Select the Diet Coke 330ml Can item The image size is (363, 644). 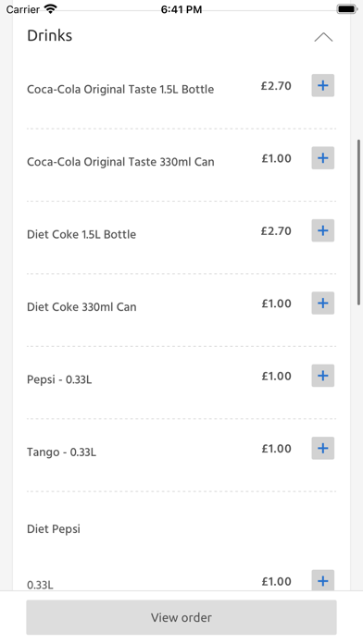pyautogui.click(x=81, y=307)
